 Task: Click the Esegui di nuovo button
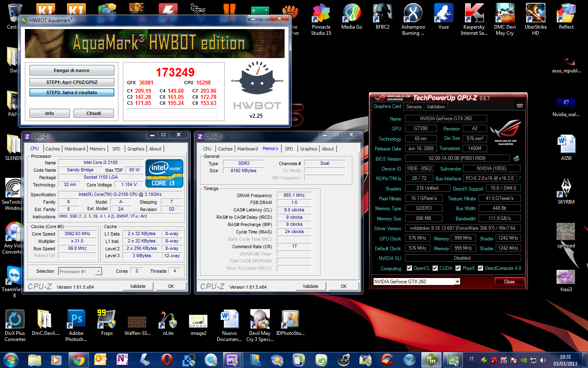[71, 70]
